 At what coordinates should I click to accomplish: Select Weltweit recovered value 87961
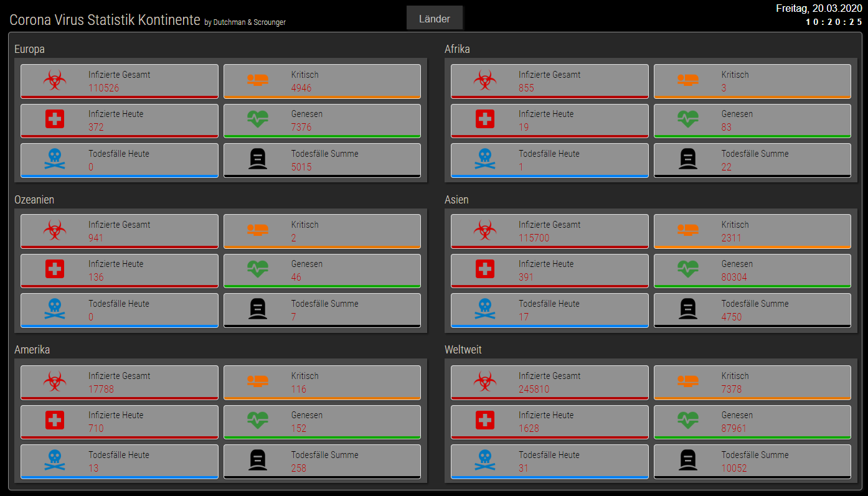734,428
